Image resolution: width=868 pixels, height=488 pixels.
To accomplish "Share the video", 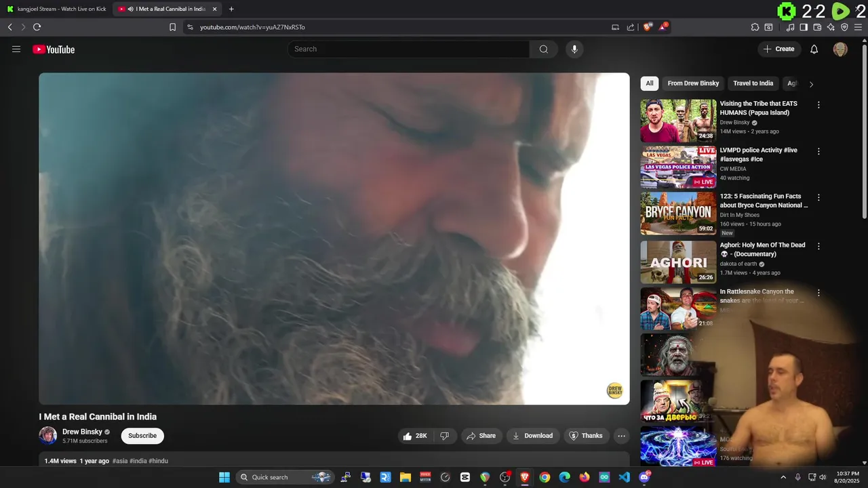I will [481, 436].
